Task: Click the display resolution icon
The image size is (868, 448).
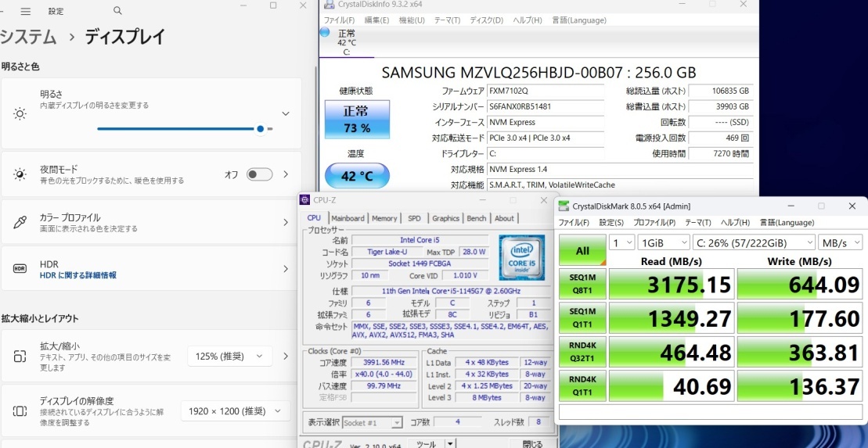Action: click(x=20, y=411)
